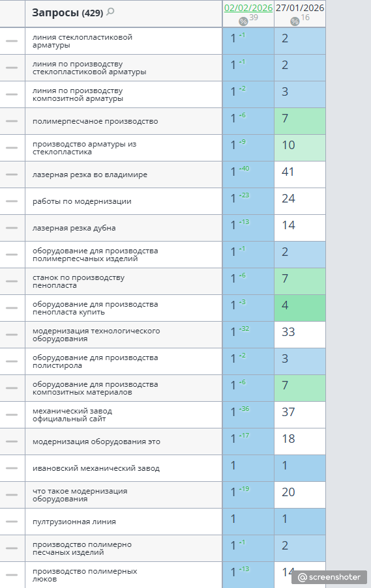Click the position cell showing 1 +40

click(x=248, y=175)
